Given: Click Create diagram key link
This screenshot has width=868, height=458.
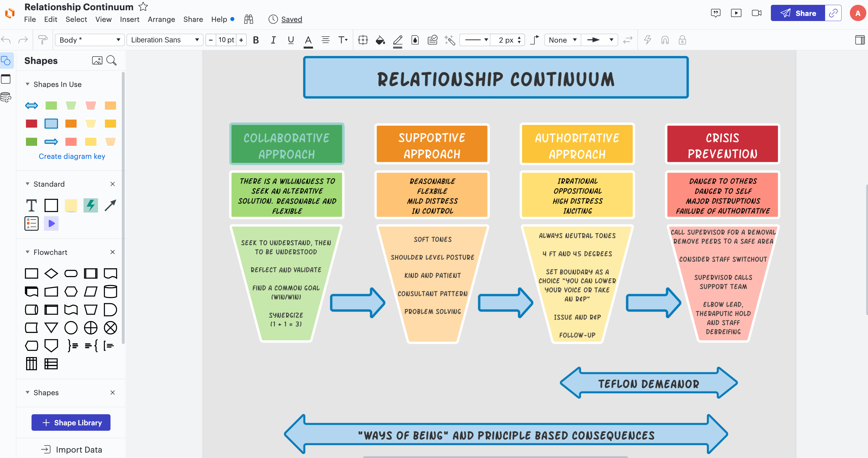Looking at the screenshot, I should click(x=72, y=156).
